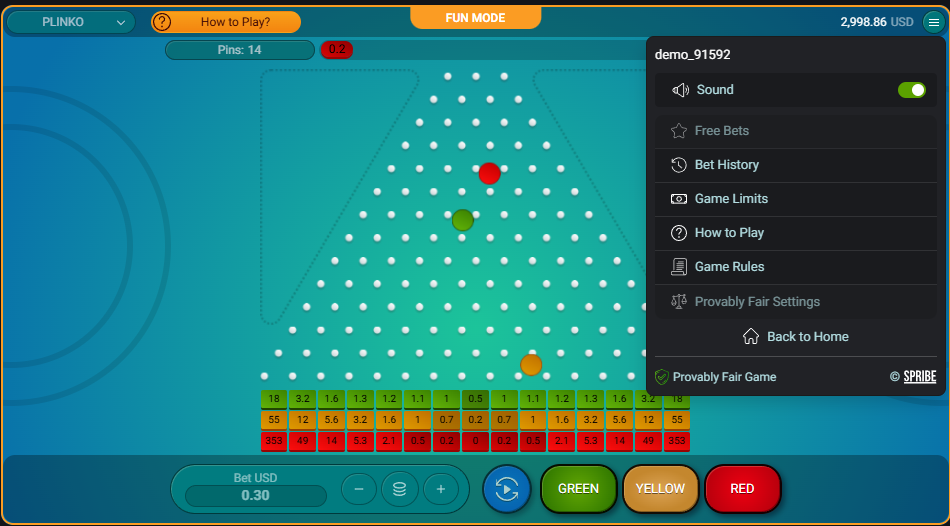Increase the bet with plus button
The width and height of the screenshot is (950, 526).
point(440,489)
